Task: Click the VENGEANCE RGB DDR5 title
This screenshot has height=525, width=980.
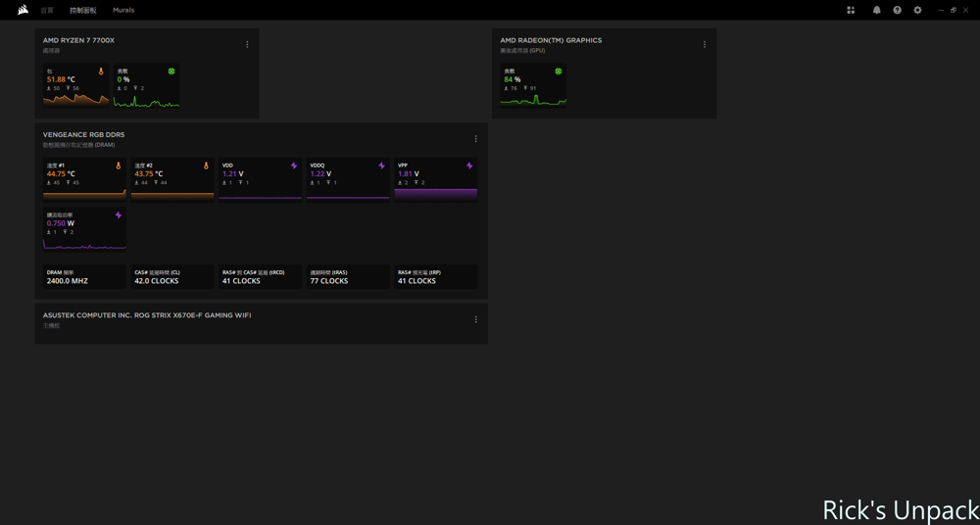Action: 83,134
